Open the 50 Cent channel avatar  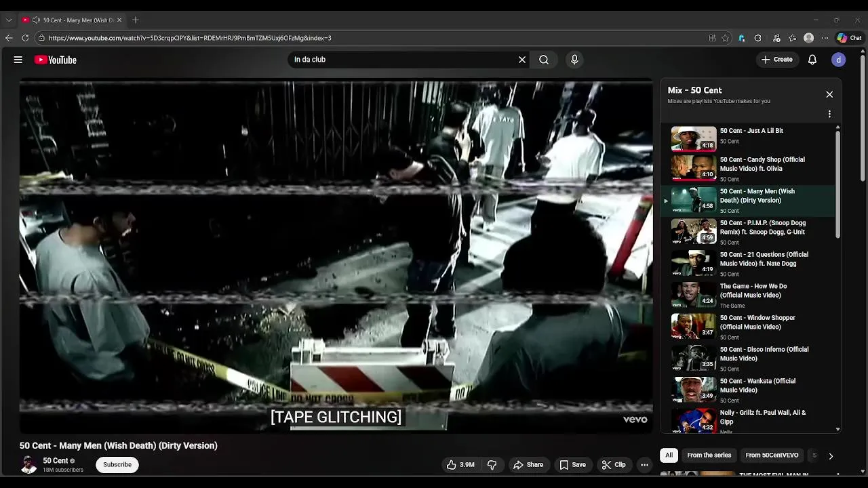click(28, 465)
